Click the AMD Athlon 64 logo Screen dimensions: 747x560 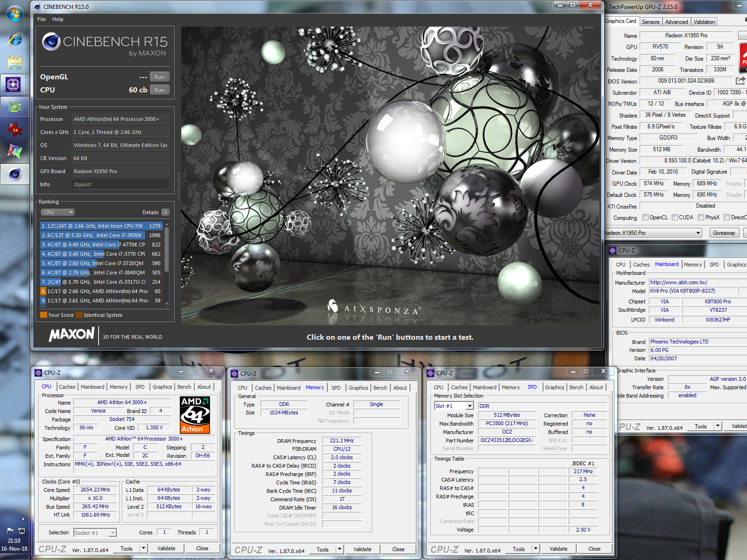195,415
